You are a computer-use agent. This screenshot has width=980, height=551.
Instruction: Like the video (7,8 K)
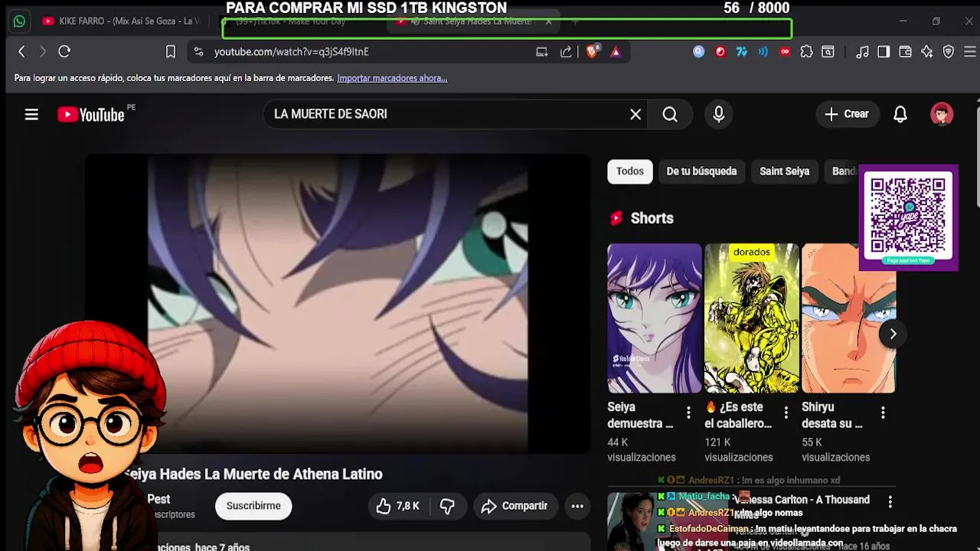click(x=397, y=506)
